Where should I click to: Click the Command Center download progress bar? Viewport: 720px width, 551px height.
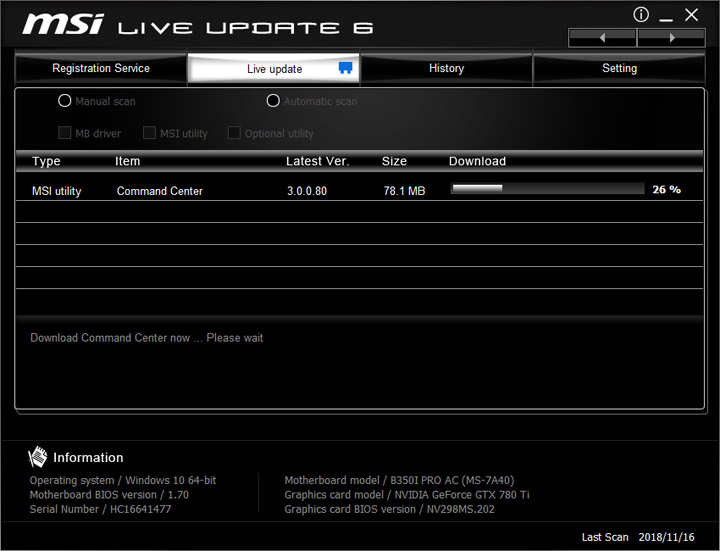point(547,188)
